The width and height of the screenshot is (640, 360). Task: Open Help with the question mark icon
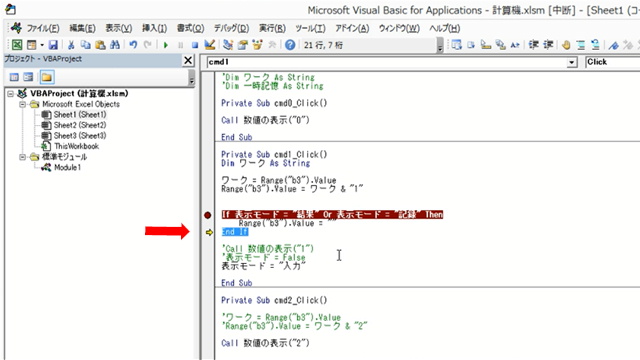(290, 45)
